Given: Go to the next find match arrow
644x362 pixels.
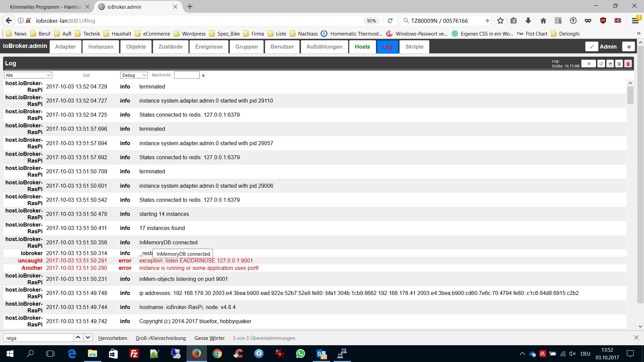Looking at the screenshot, I should coord(88,338).
